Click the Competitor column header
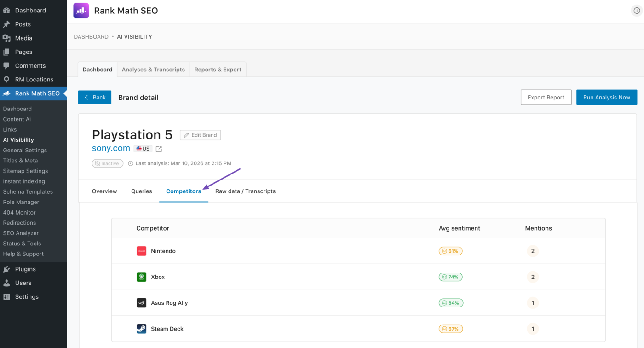The width and height of the screenshot is (644, 348). tap(153, 228)
